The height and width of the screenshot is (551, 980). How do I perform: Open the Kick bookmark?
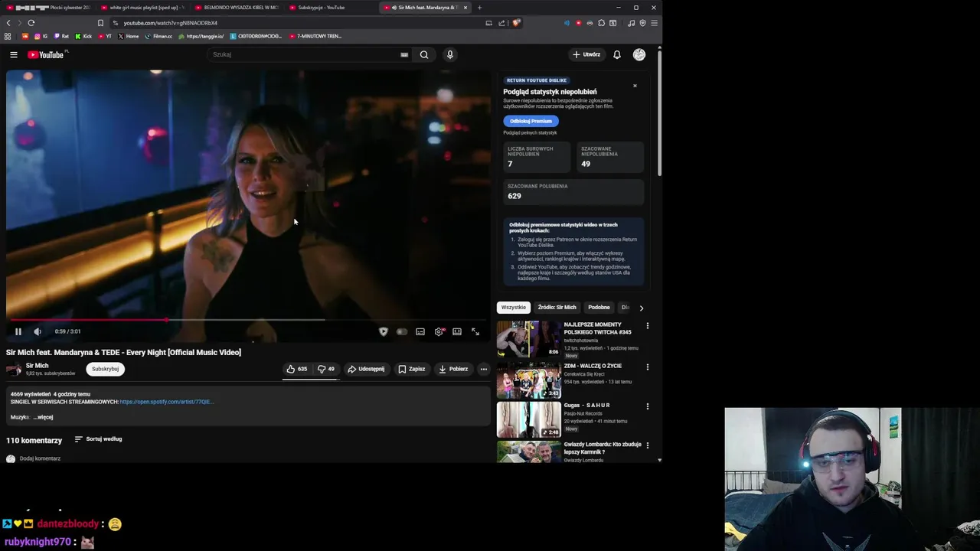coord(83,36)
